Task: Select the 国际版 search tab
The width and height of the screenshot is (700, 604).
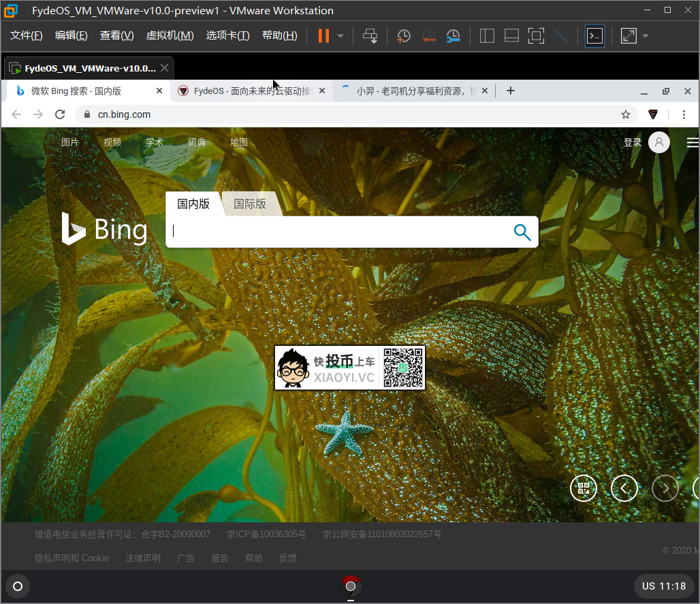Action: (250, 204)
